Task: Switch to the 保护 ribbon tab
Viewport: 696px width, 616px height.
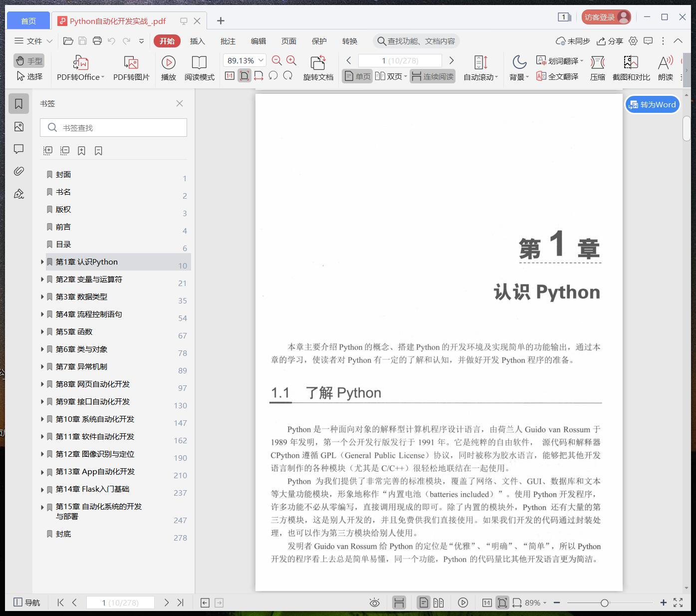Action: point(319,41)
